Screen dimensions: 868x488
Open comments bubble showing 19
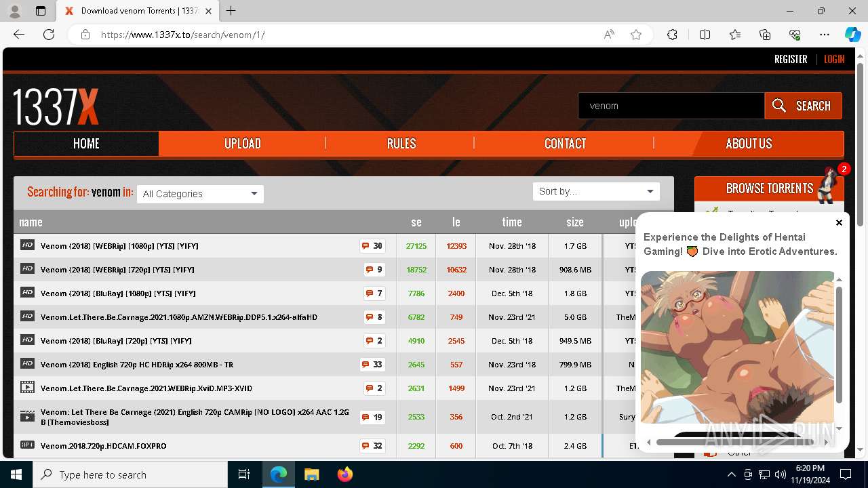point(372,417)
